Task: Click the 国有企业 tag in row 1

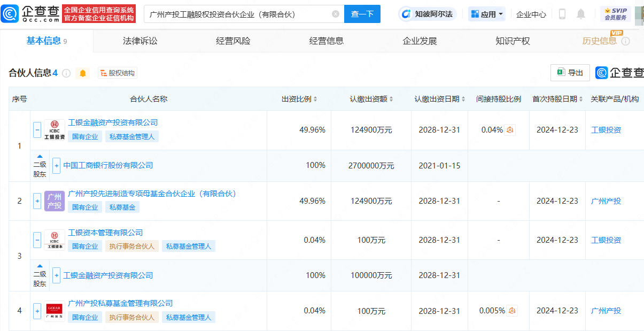Action: point(85,136)
